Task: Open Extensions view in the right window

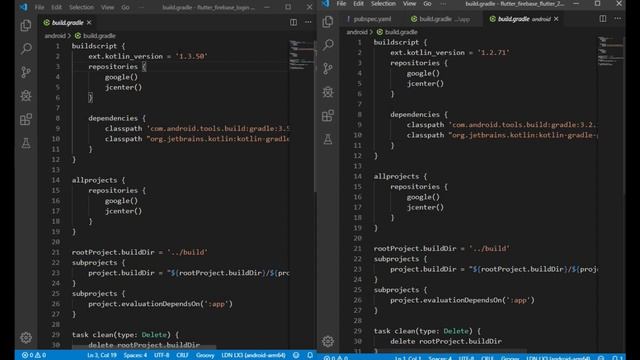Action: (328, 116)
